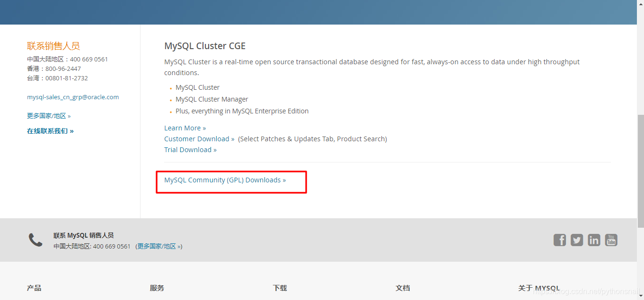
Task: Click the 香港：800-96-2447 phone line
Action: [54, 69]
